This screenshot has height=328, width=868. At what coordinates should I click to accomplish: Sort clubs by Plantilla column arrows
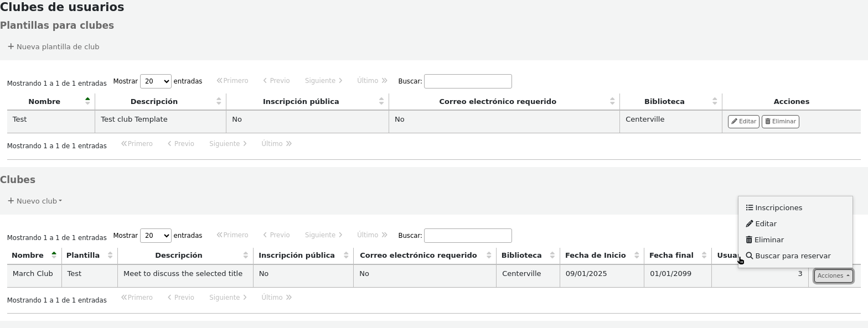coord(110,256)
